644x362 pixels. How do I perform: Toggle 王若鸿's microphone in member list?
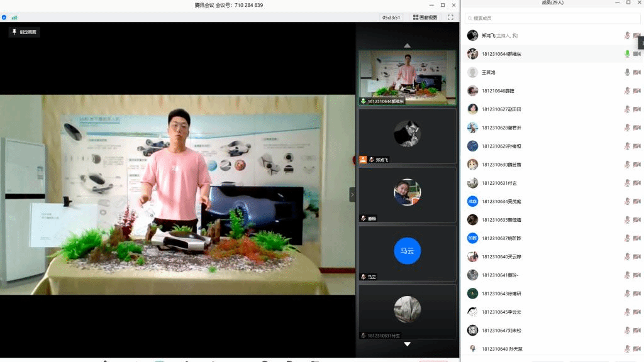pyautogui.click(x=627, y=72)
